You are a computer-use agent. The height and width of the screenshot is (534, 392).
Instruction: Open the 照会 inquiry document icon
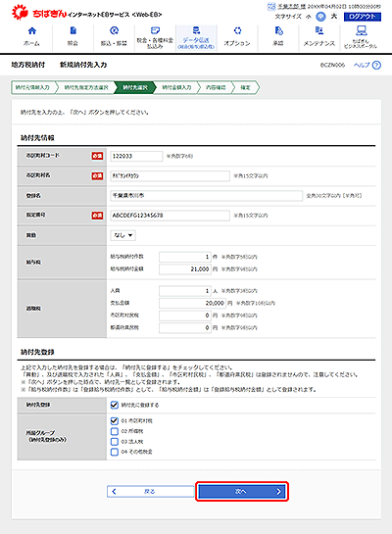73,31
